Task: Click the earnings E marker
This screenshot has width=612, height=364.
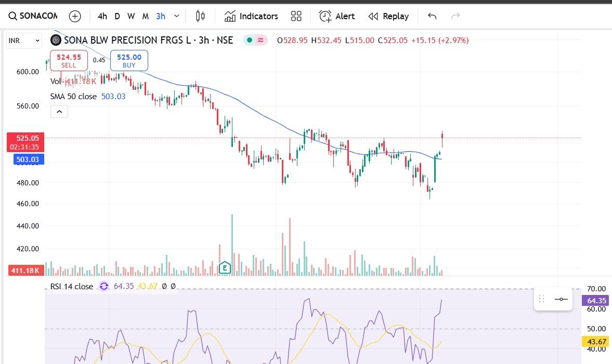Action: coord(225,268)
